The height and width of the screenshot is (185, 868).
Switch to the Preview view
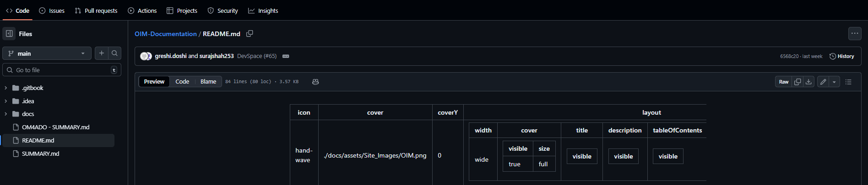[154, 82]
